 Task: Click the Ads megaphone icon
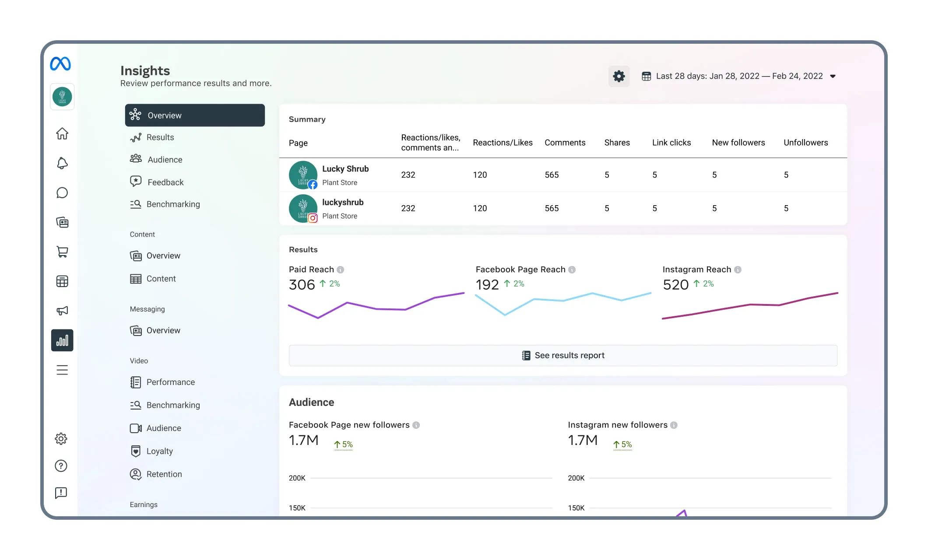[x=62, y=310]
